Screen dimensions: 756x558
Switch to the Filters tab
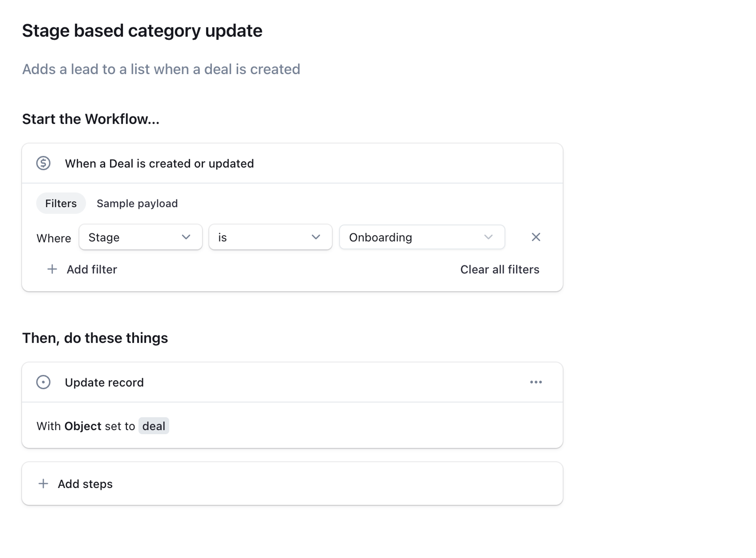pyautogui.click(x=61, y=204)
